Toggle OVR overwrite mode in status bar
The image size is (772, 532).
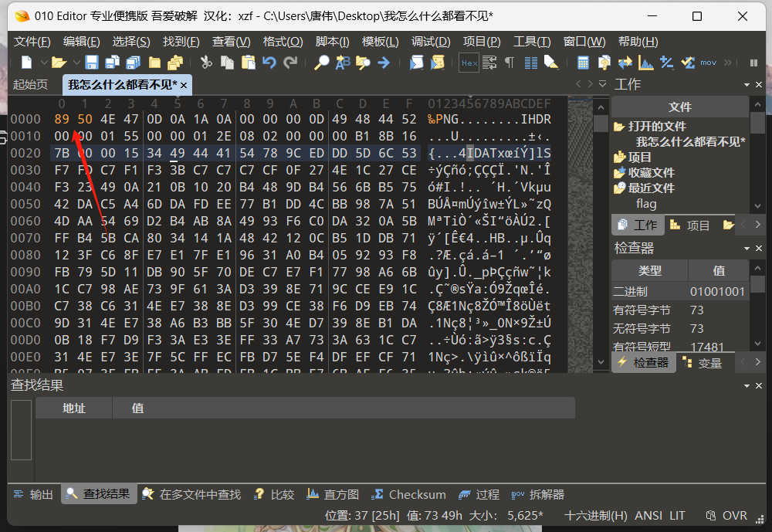tap(735, 515)
